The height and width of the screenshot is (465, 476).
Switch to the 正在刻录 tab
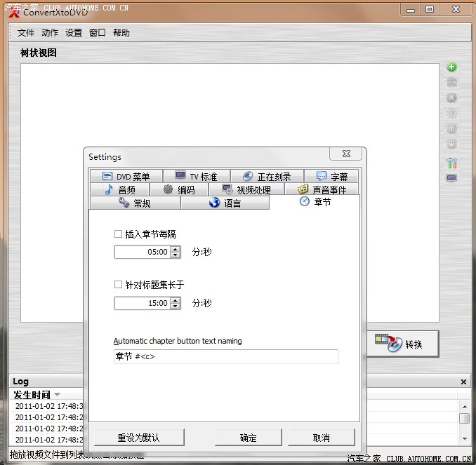coord(267,176)
